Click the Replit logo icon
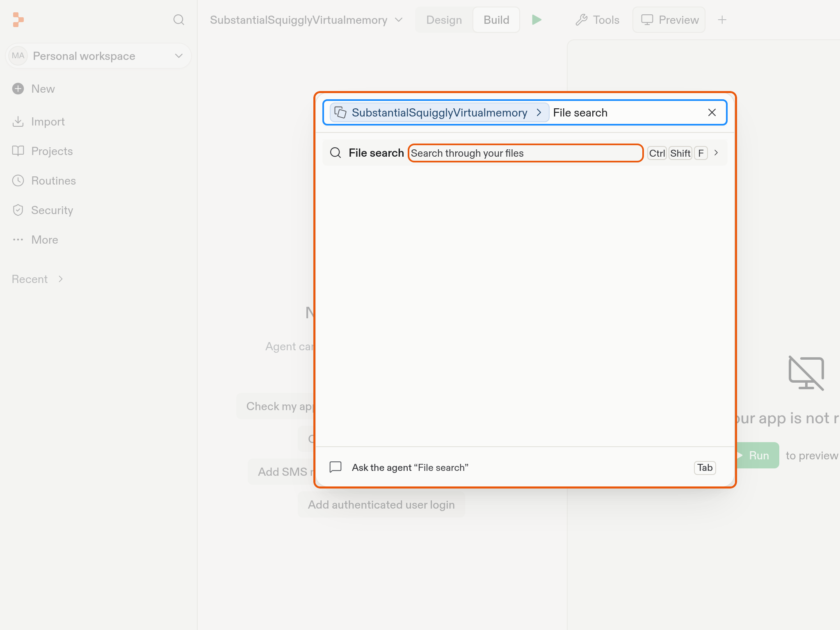 pyautogui.click(x=18, y=20)
